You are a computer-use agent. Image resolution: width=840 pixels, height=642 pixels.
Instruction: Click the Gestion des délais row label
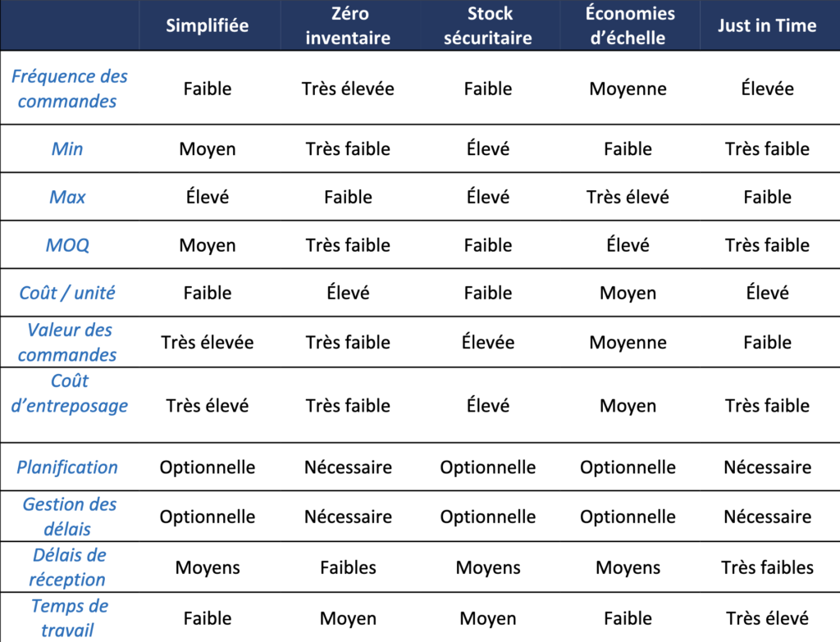68,517
